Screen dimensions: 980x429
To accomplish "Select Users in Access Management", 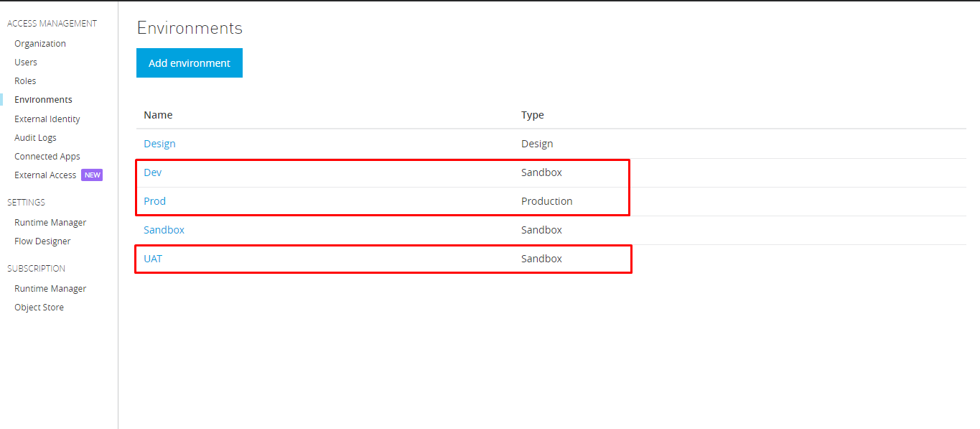I will (x=26, y=63).
